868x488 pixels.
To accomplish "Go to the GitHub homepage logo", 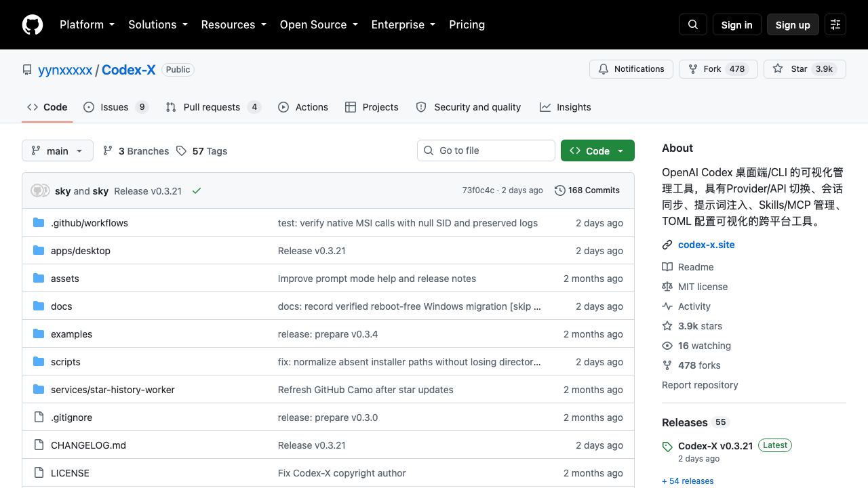I will [x=33, y=24].
